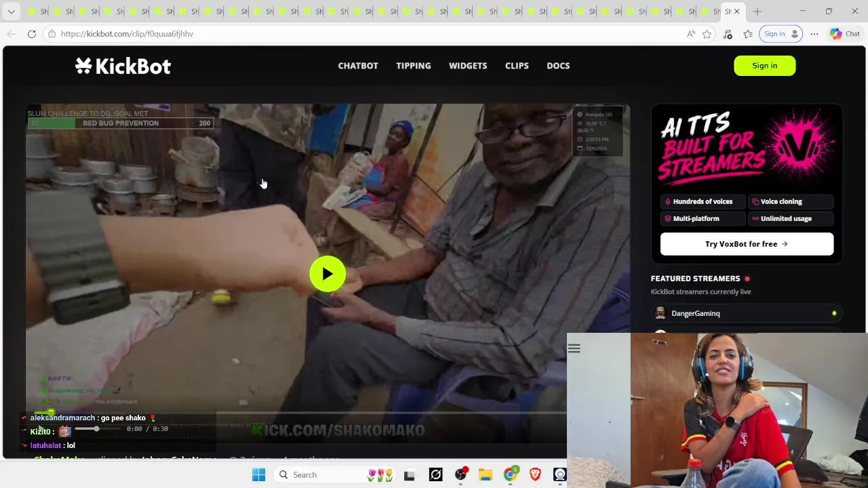This screenshot has width=868, height=488.
Task: Open the tab search dropdown
Action: pos(11,12)
